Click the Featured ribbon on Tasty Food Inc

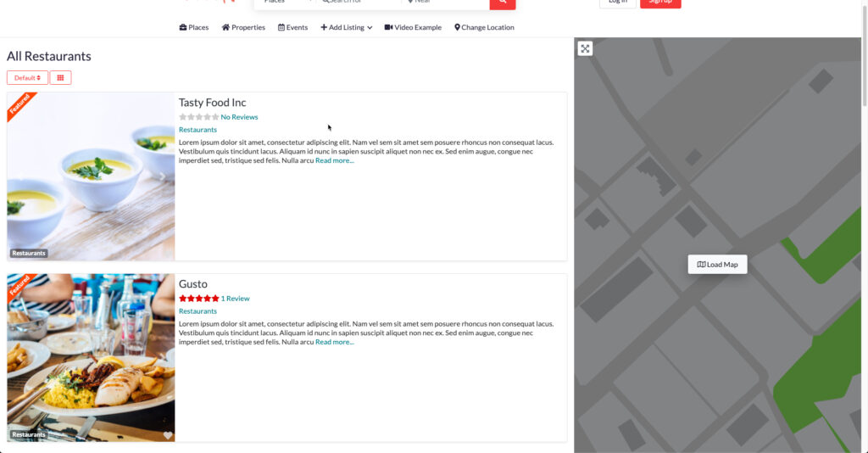tap(20, 104)
